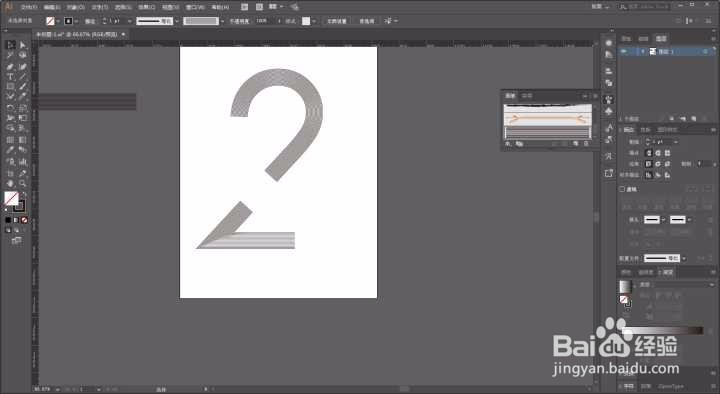Screen dimensions: 720x394
Task: Choose the bevel join corner option
Action: (667, 164)
